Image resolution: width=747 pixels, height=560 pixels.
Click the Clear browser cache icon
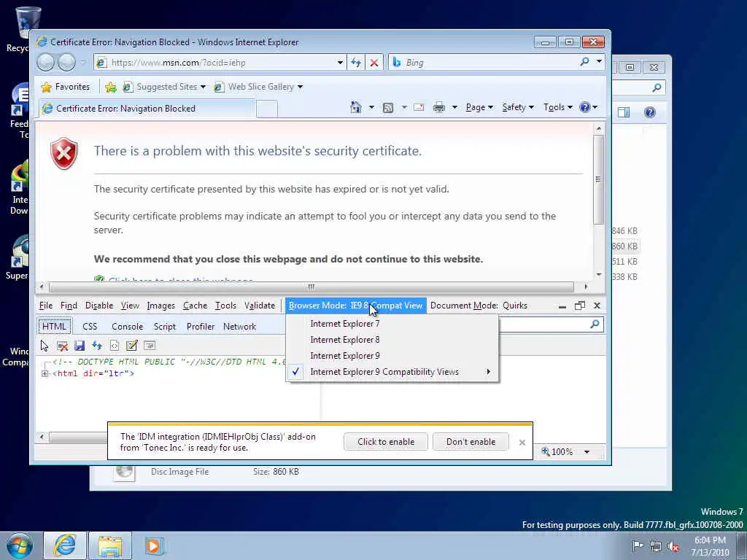point(62,346)
